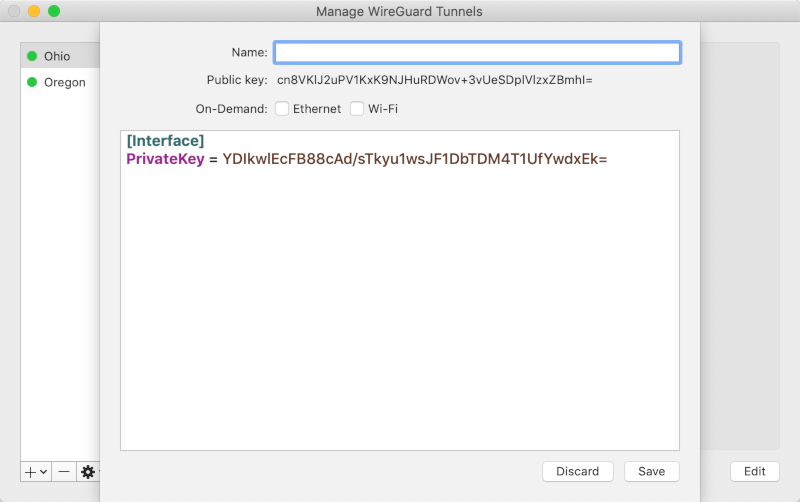Click the private key value string
The width and height of the screenshot is (800, 502).
tap(415, 159)
